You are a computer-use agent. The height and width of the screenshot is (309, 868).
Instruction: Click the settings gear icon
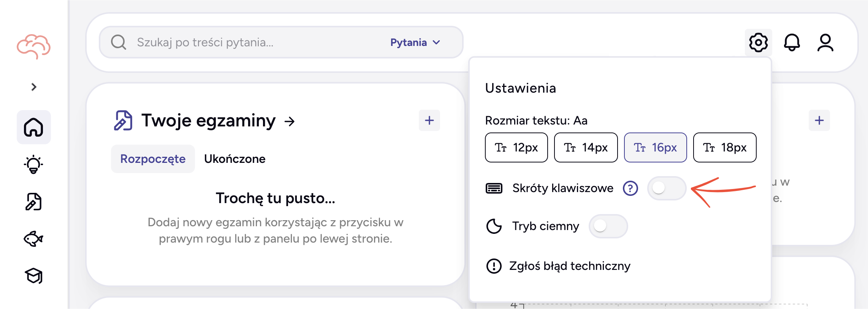[x=758, y=42]
